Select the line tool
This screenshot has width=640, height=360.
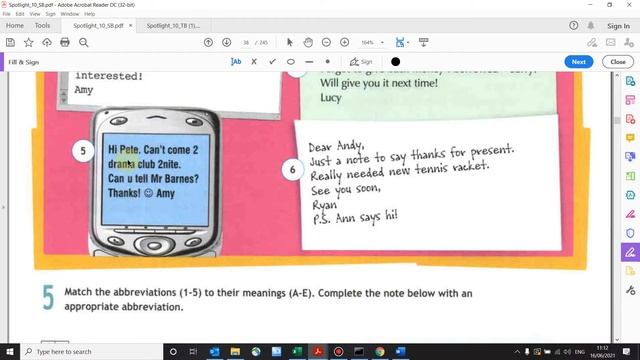pyautogui.click(x=309, y=62)
